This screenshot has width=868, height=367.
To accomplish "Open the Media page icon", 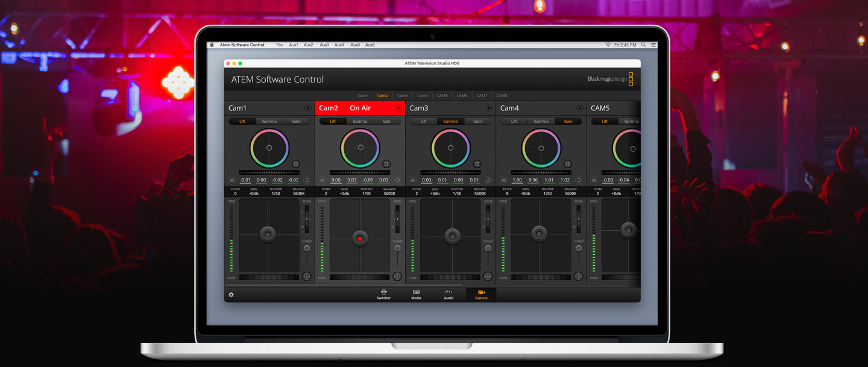I will point(416,294).
